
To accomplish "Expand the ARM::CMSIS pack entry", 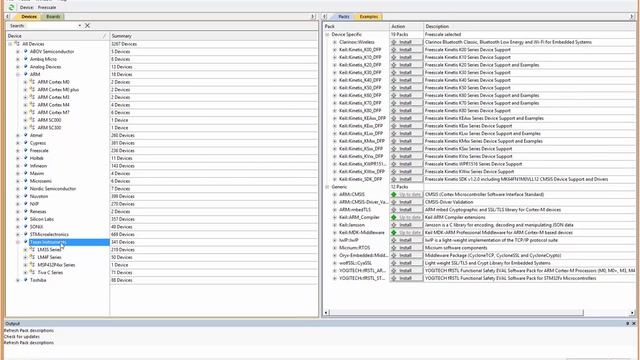I will pos(335,194).
